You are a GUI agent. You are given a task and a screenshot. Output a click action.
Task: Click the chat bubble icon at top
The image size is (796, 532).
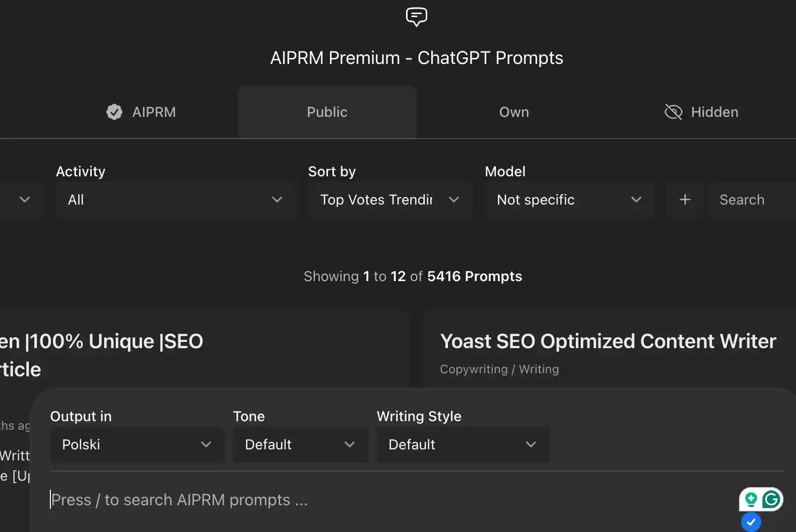point(416,17)
